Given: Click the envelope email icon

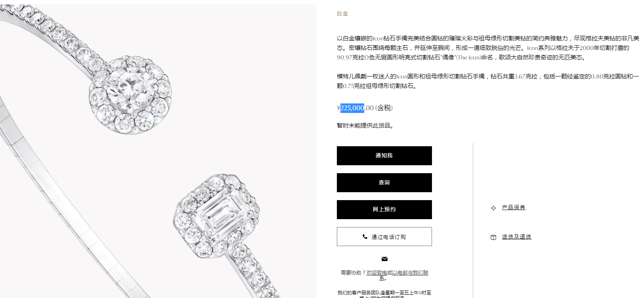Looking at the screenshot, I should pyautogui.click(x=384, y=259).
